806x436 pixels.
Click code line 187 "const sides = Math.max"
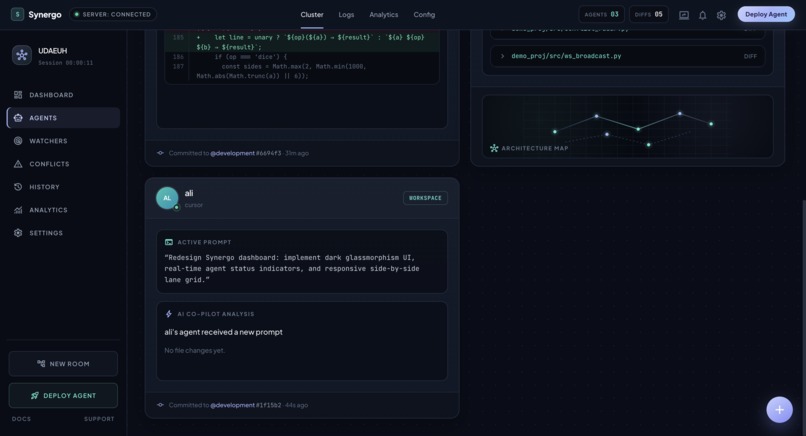click(x=302, y=71)
